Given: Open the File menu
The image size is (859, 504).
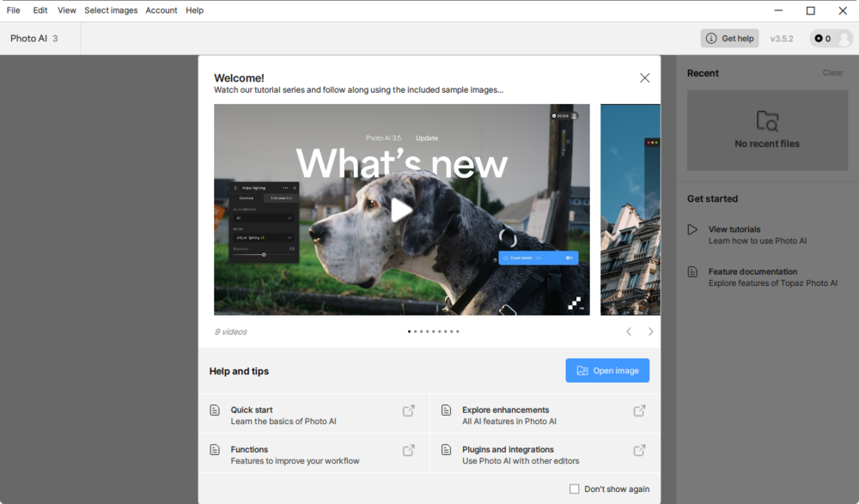Looking at the screenshot, I should pyautogui.click(x=14, y=10).
